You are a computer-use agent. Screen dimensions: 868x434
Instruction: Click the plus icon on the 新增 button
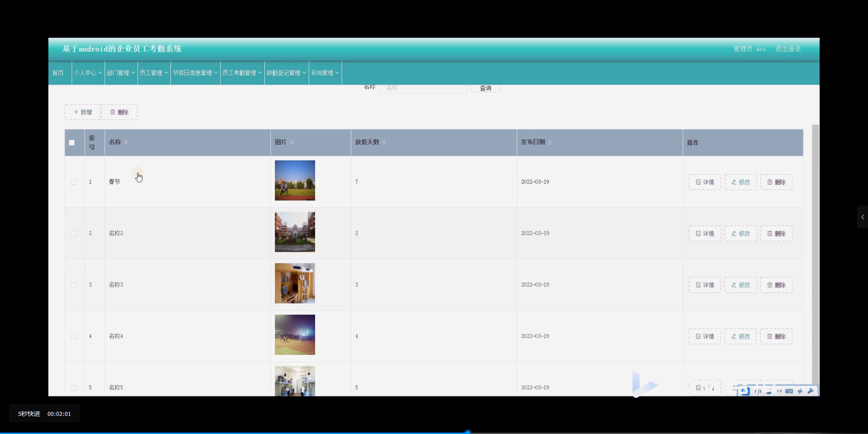click(x=77, y=112)
